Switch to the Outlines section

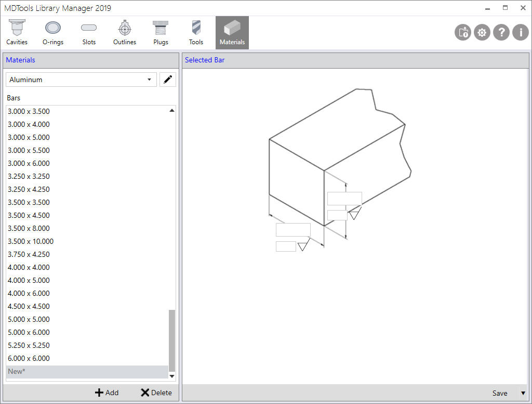pos(124,31)
